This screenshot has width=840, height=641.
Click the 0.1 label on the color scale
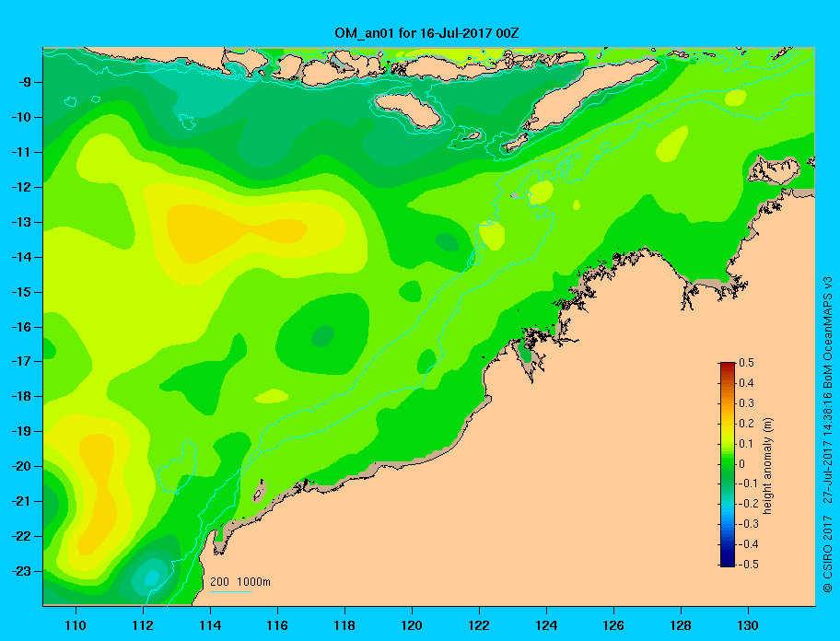pos(746,443)
